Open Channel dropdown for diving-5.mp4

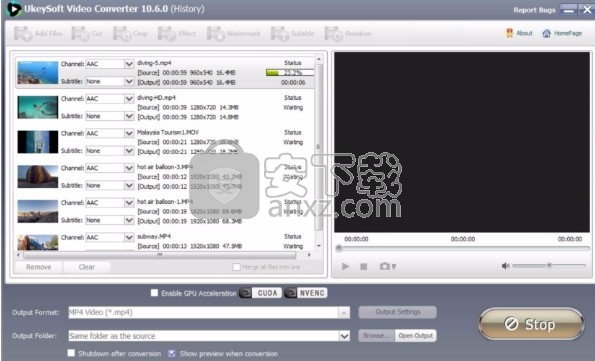[129, 64]
